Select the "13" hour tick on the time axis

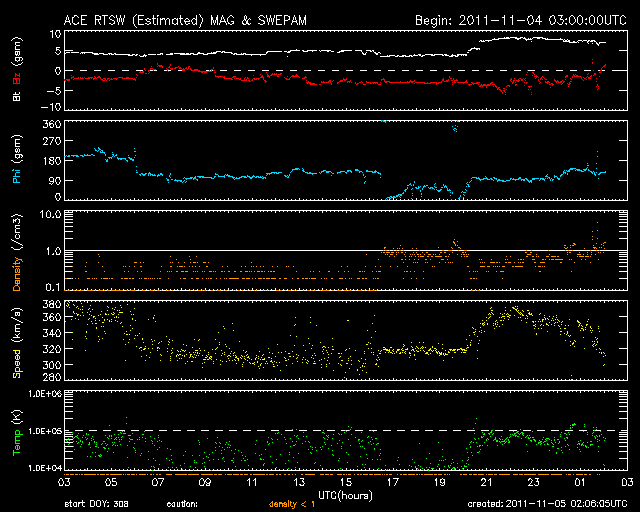click(299, 483)
